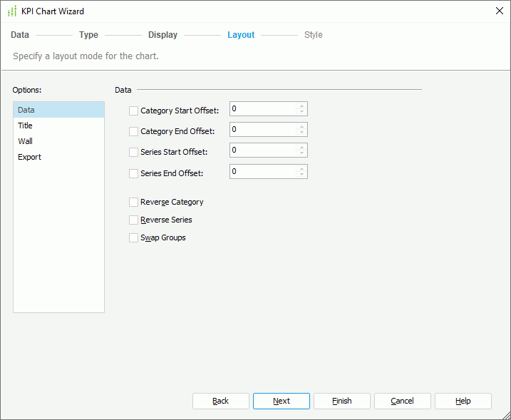This screenshot has width=511, height=420.
Task: Click the Next button
Action: 282,401
